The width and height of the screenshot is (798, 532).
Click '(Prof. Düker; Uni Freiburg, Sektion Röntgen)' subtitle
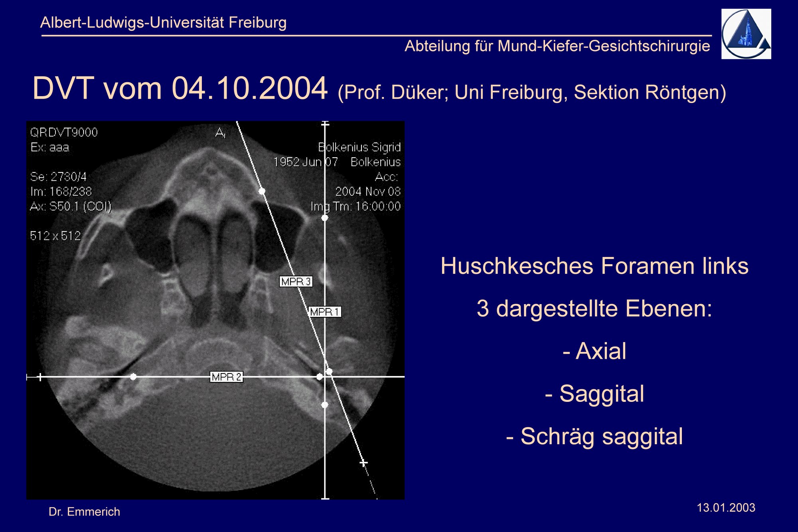(x=532, y=92)
